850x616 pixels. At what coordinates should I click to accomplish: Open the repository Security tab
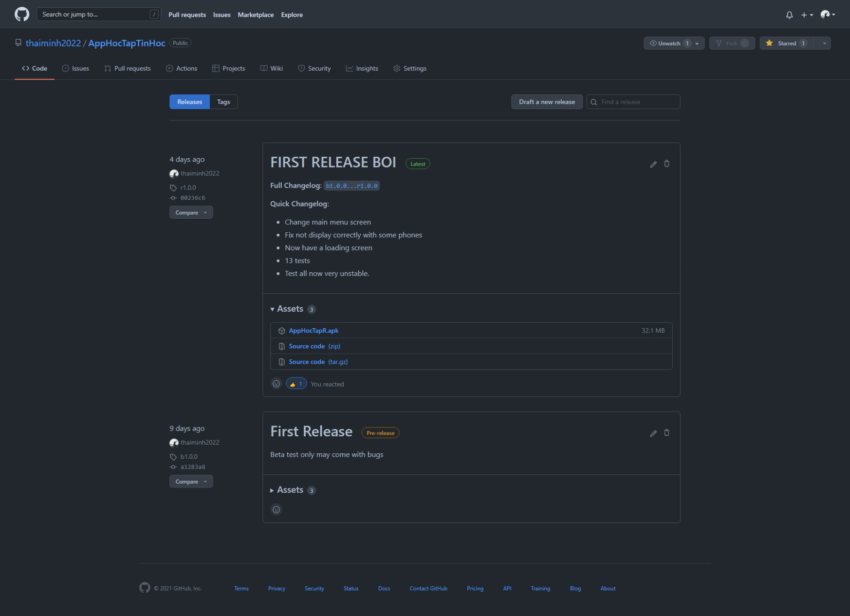coord(314,68)
